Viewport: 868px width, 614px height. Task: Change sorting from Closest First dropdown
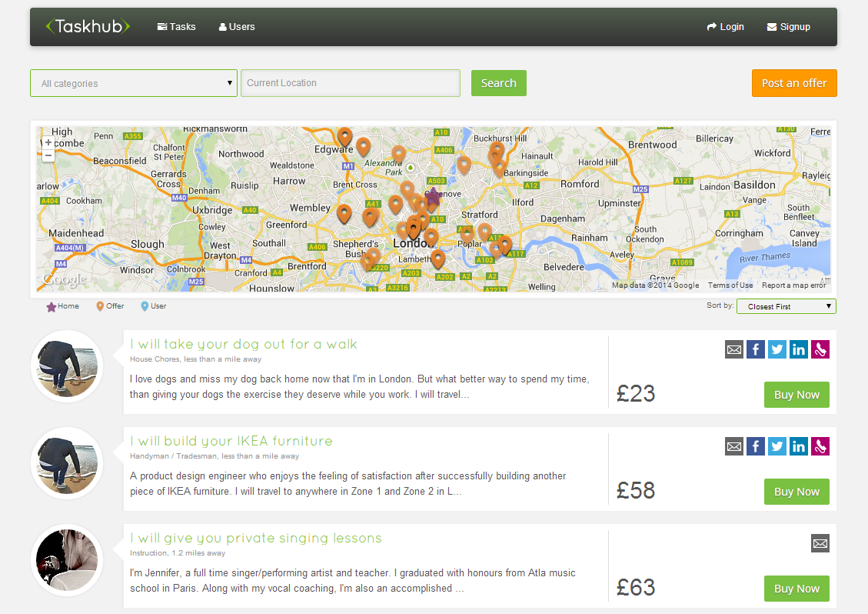point(786,305)
